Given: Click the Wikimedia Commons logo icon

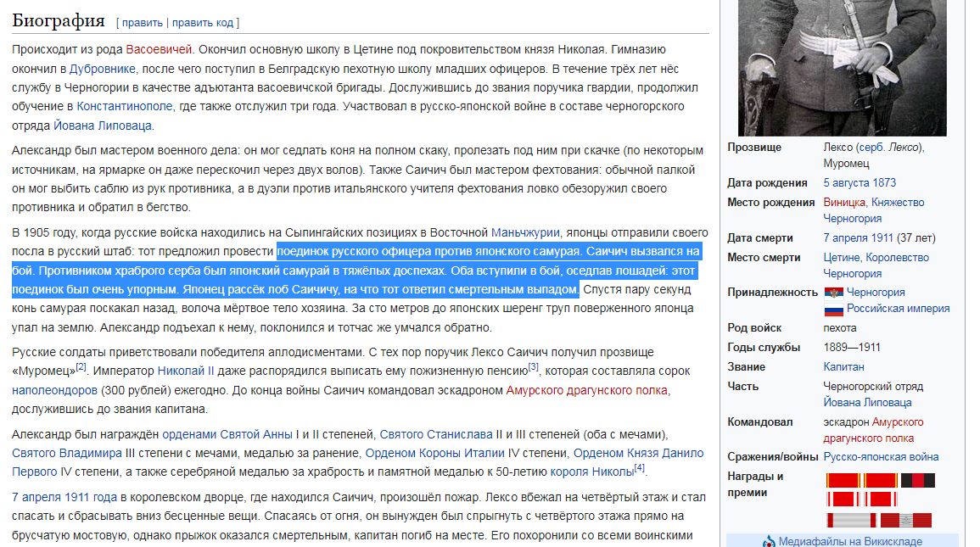Looking at the screenshot, I should point(769,542).
